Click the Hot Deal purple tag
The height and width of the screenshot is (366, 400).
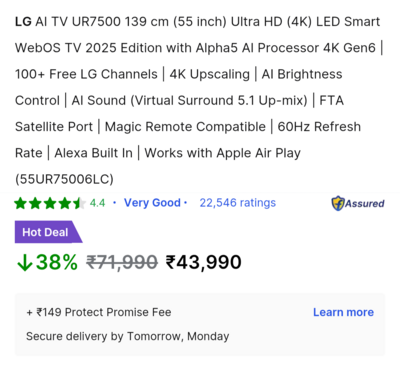click(x=48, y=232)
